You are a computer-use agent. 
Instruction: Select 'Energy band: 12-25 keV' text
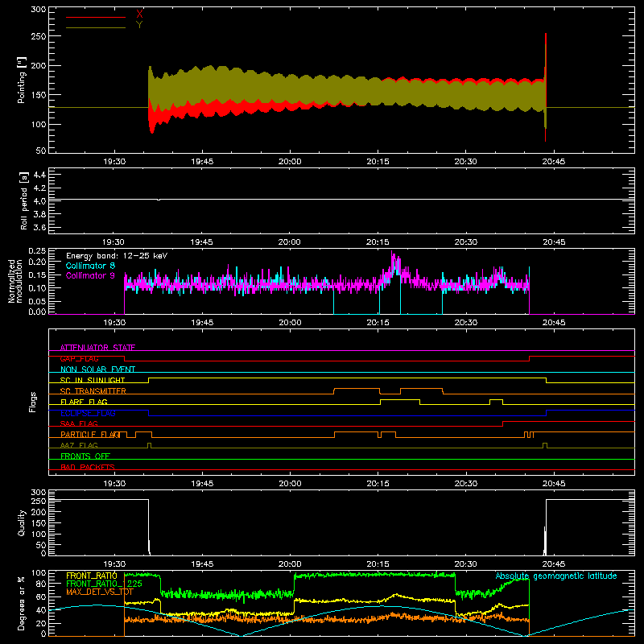(x=117, y=256)
